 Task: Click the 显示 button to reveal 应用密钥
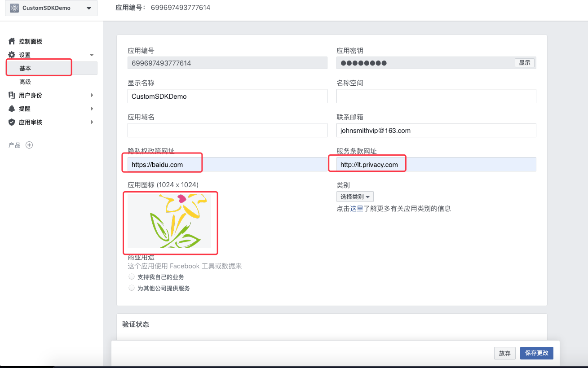click(x=524, y=63)
